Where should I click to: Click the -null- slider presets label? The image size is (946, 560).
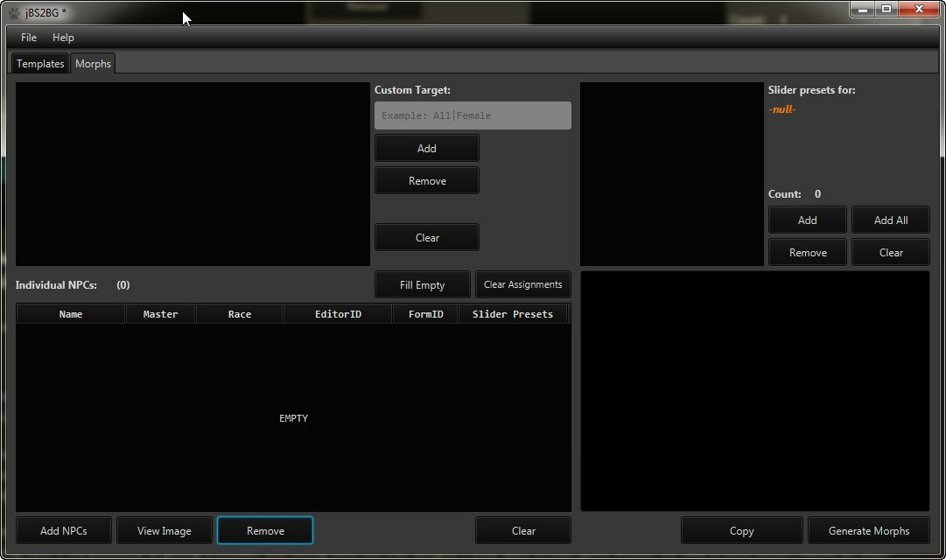pos(781,109)
